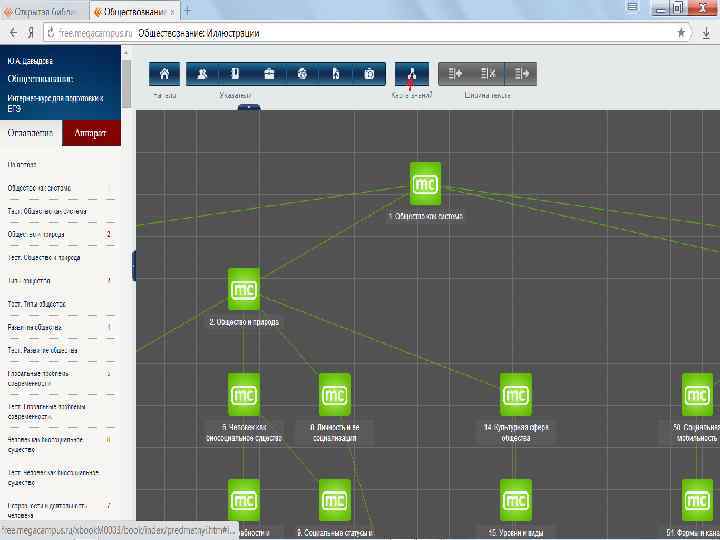
Task: Click the fifth index toolbar icon beside the globe
Action: [336, 73]
